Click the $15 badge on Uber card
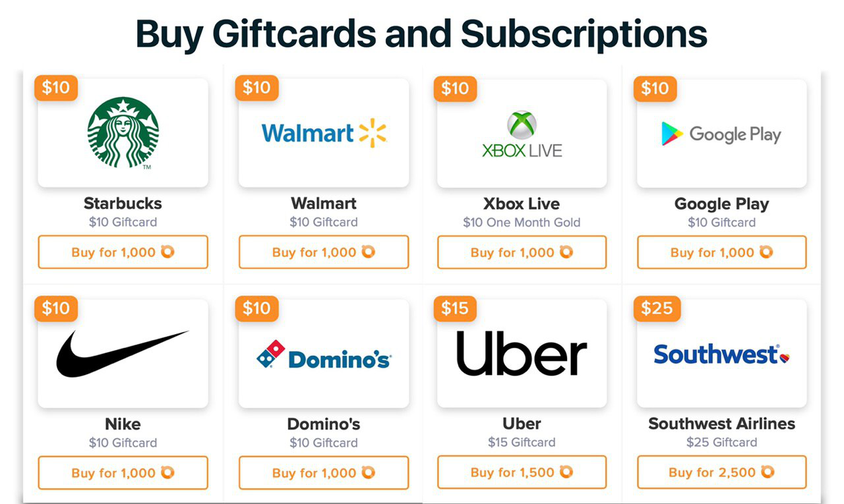Image resolution: width=844 pixels, height=504 pixels. pos(455,308)
